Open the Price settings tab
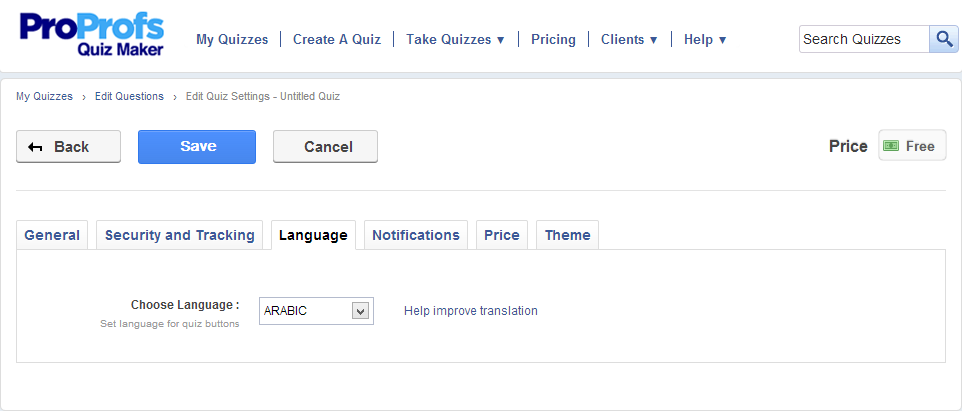962x411 pixels. point(502,235)
